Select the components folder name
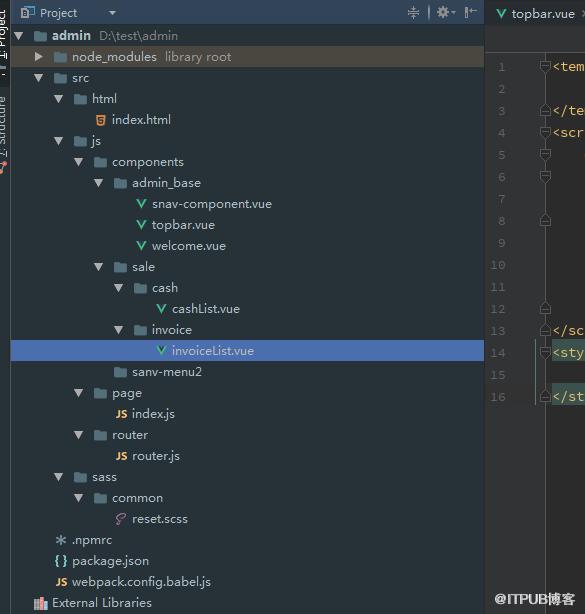The height and width of the screenshot is (614, 585). (148, 162)
